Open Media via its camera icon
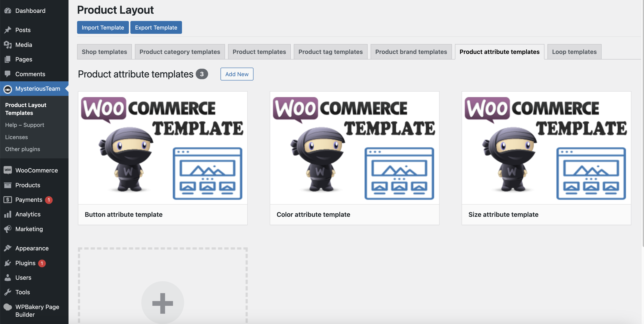This screenshot has height=324, width=644. pyautogui.click(x=8, y=45)
